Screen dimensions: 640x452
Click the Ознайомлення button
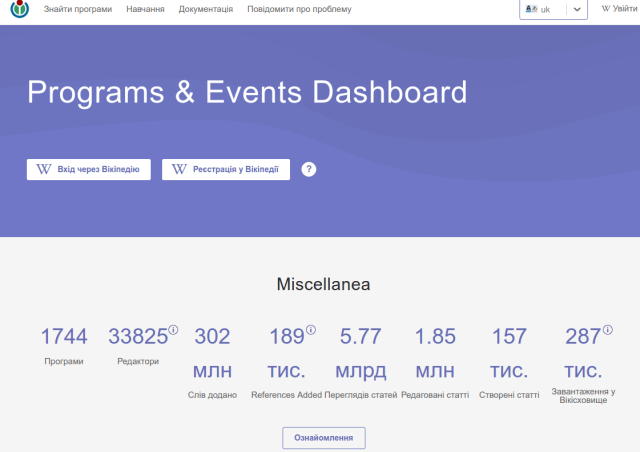point(324,438)
